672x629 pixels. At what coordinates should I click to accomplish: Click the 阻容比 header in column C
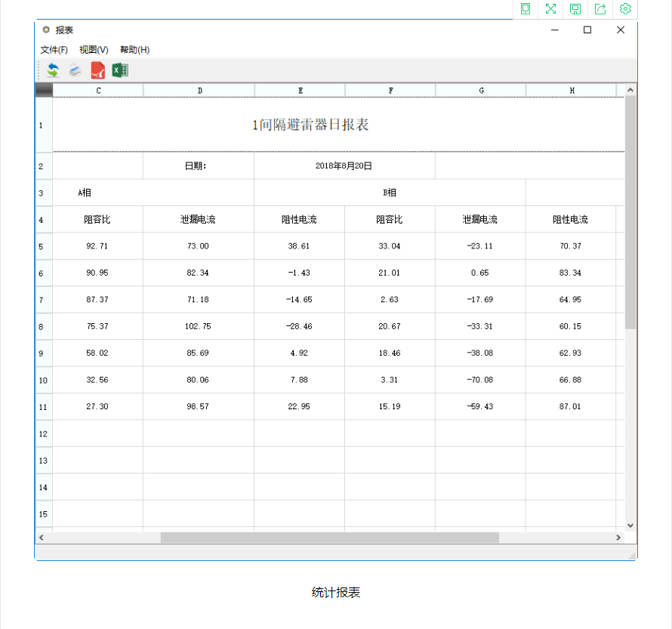point(97,220)
